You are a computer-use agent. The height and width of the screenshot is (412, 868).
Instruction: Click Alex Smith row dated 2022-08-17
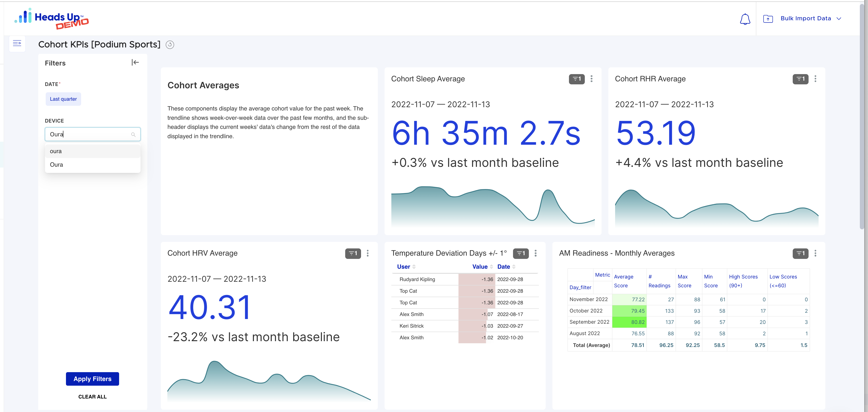411,314
